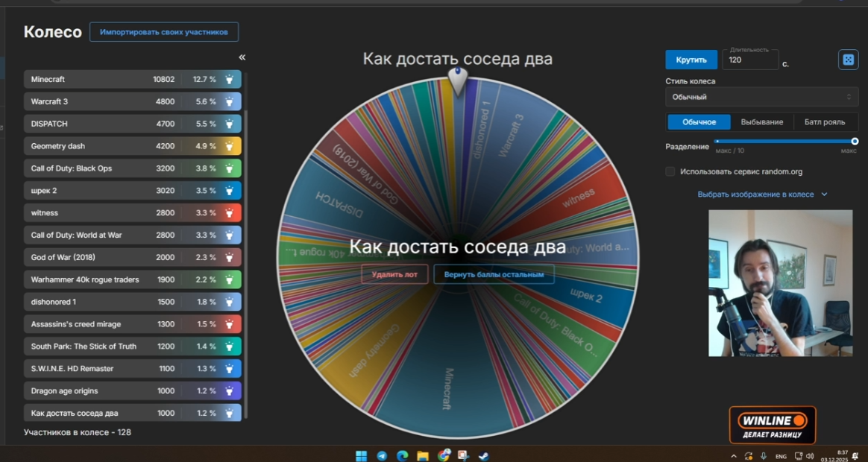Click lightbulb icon for S.W.I.N.E. HD Remaster
This screenshot has height=462, width=868.
tap(229, 369)
